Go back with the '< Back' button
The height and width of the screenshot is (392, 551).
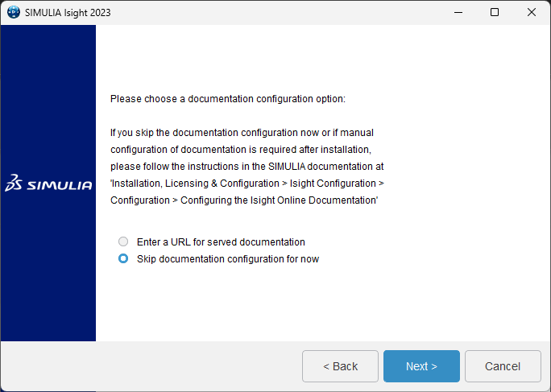click(x=340, y=366)
